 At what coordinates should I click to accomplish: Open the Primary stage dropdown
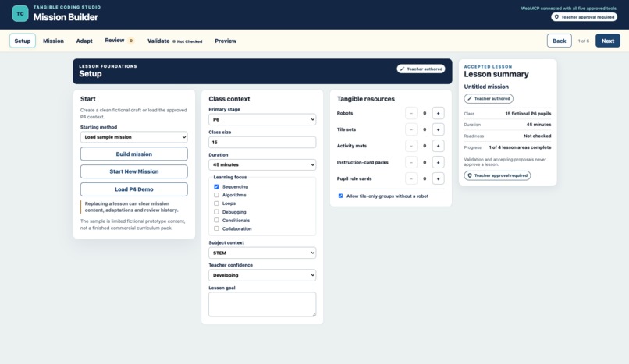coord(262,119)
